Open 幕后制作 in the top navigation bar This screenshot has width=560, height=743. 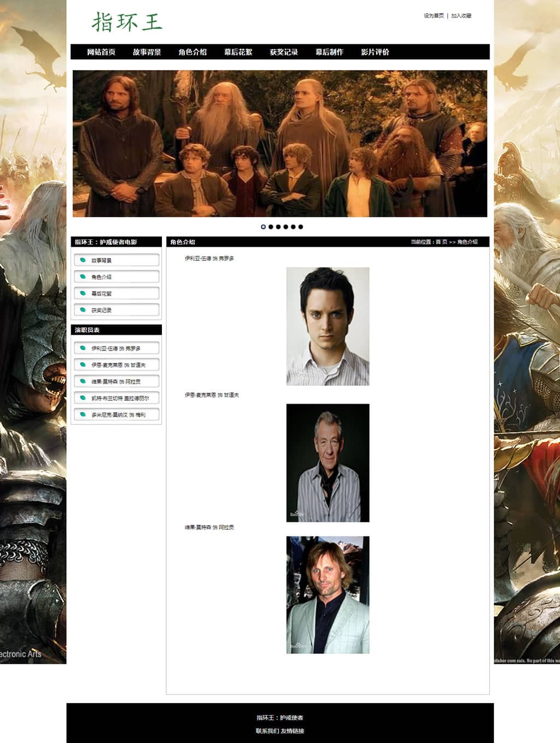pyautogui.click(x=329, y=52)
